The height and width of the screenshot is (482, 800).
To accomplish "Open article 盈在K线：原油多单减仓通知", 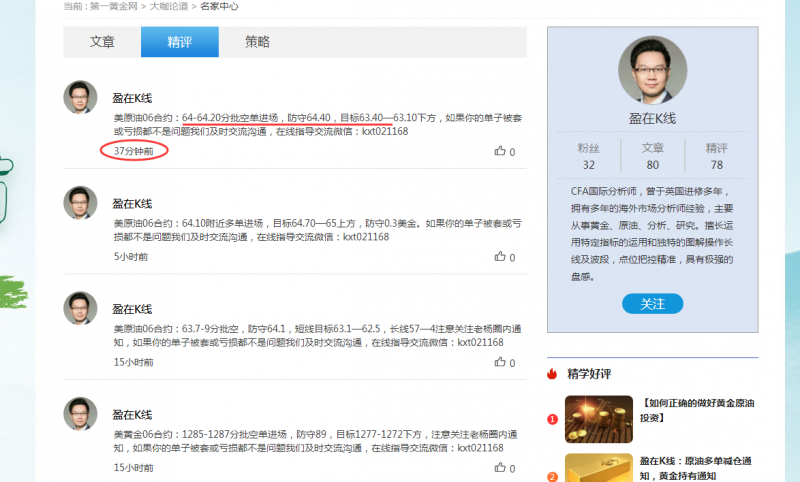I will [x=696, y=468].
